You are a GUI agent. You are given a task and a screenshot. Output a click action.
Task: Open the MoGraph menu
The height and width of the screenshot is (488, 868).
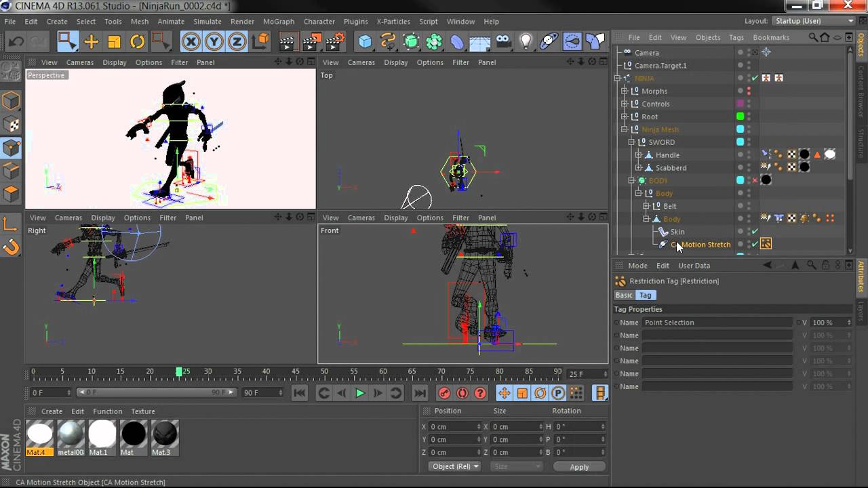279,22
